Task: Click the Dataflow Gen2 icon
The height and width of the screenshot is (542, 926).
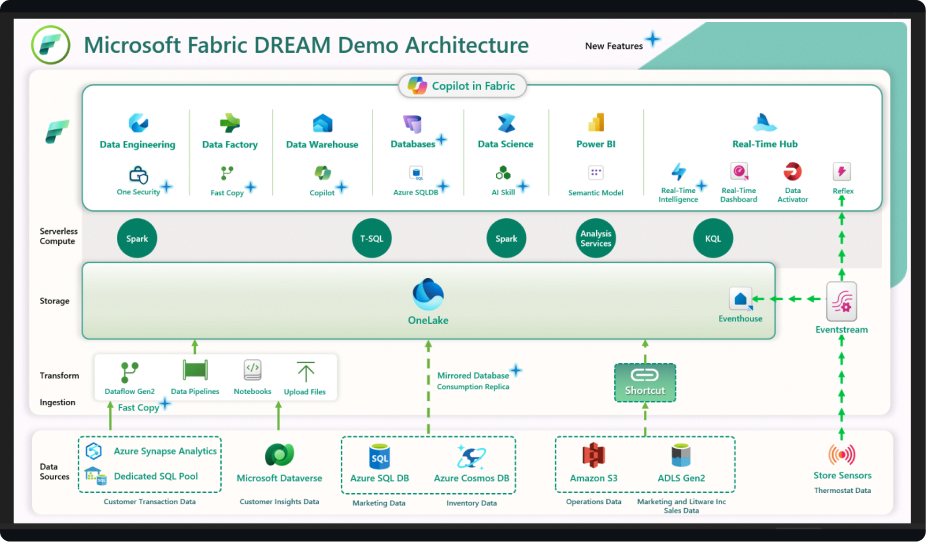Action: point(129,373)
